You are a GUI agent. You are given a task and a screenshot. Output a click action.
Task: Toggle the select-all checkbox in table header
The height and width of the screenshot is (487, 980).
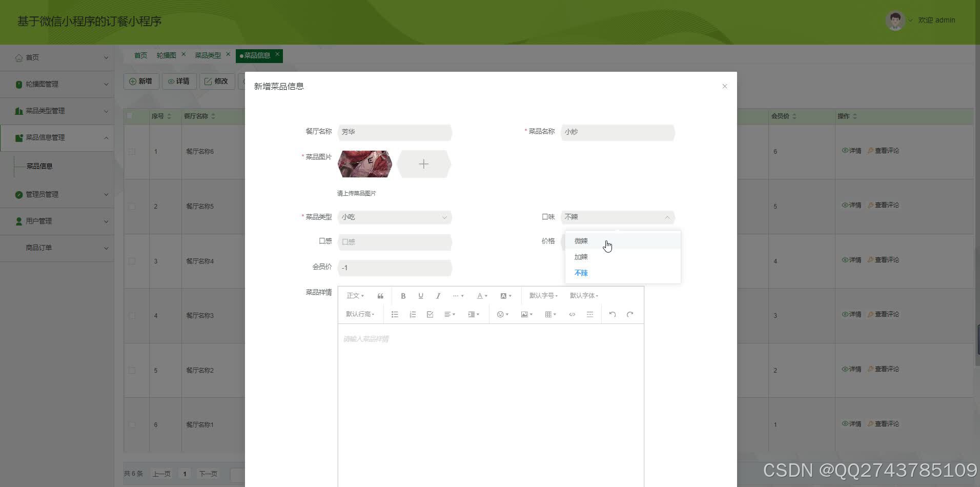coord(130,116)
